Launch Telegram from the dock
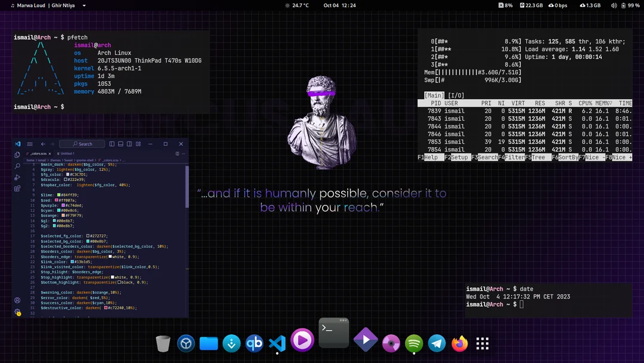 click(436, 343)
